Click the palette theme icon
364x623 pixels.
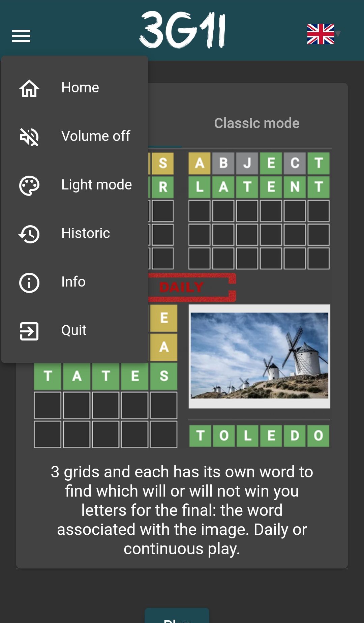click(29, 185)
